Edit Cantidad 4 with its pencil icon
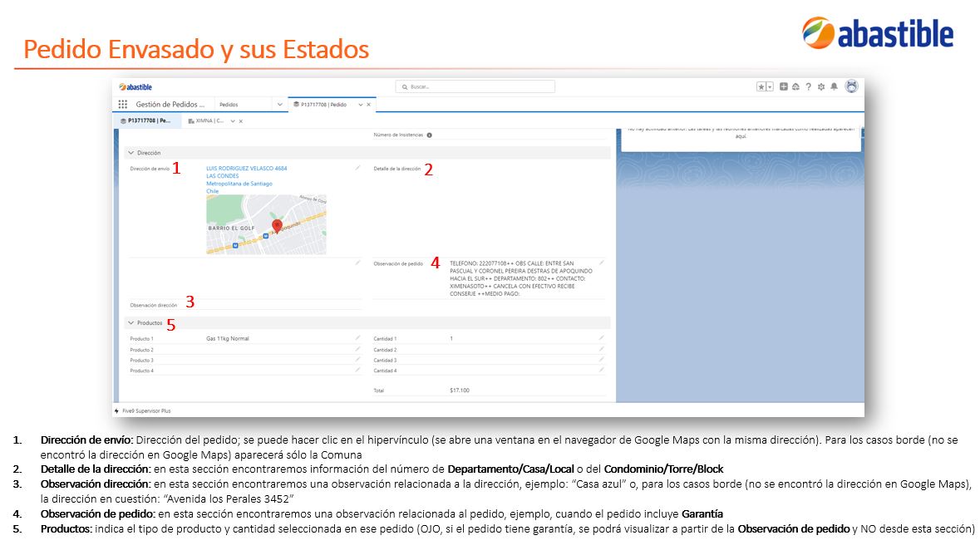Screen dimensions: 980x550 [x=601, y=370]
